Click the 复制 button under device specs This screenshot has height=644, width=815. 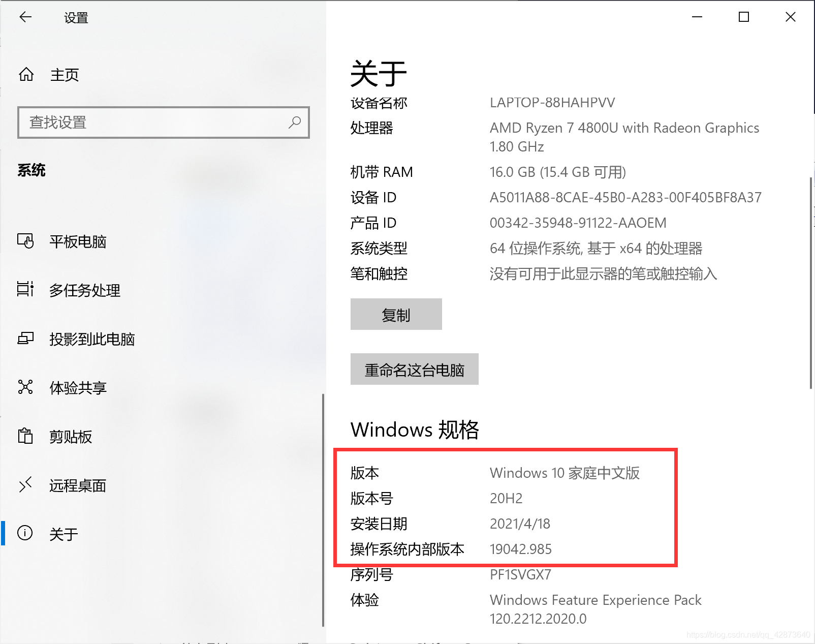(396, 314)
